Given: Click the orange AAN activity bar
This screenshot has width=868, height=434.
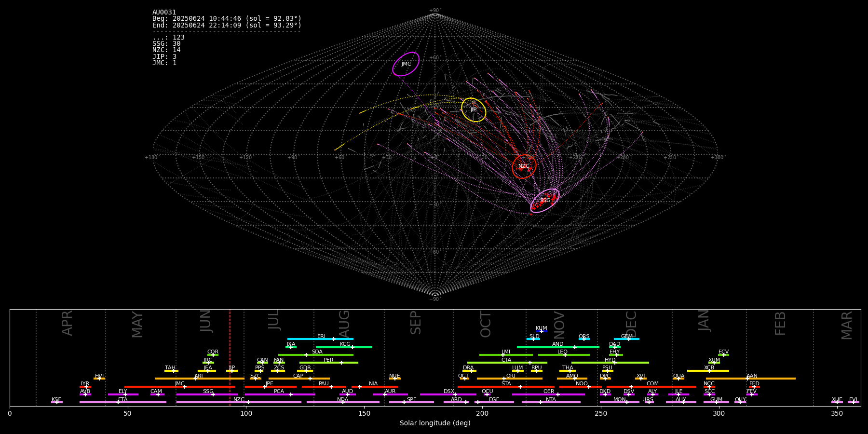Looking at the screenshot, I should [x=751, y=379].
